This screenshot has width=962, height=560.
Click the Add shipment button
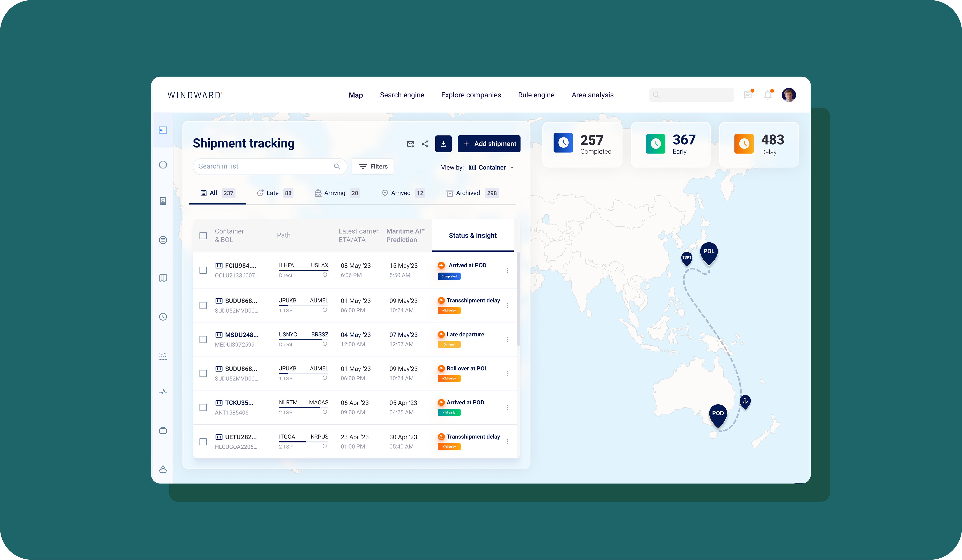pos(489,144)
